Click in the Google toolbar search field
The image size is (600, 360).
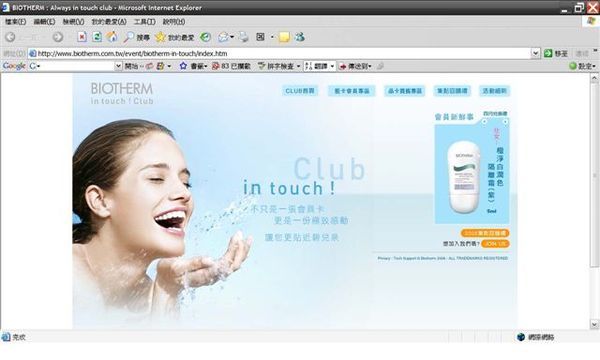pyautogui.click(x=77, y=66)
